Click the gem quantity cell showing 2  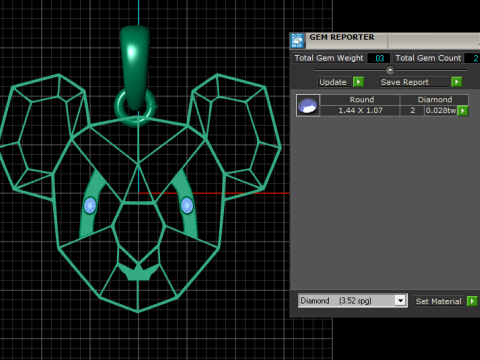(x=412, y=111)
